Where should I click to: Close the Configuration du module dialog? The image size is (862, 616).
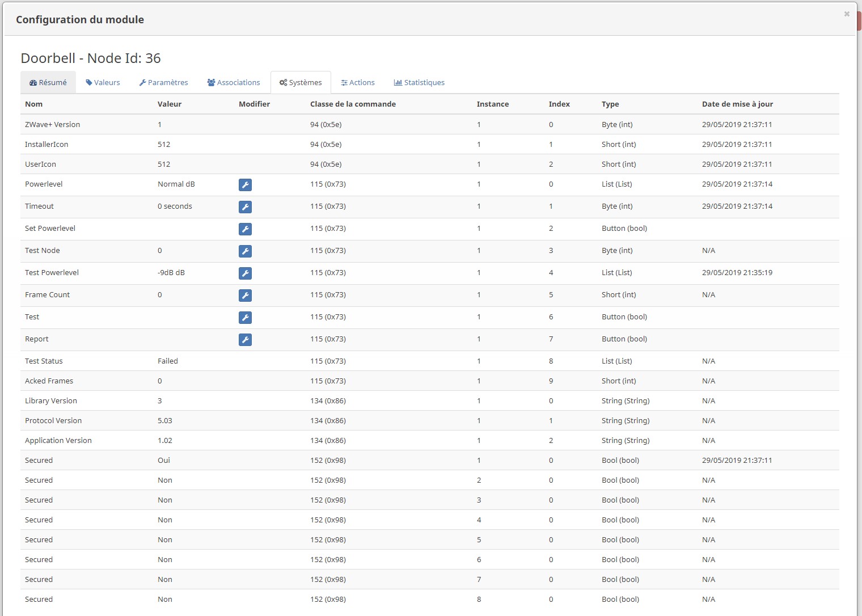(x=847, y=14)
